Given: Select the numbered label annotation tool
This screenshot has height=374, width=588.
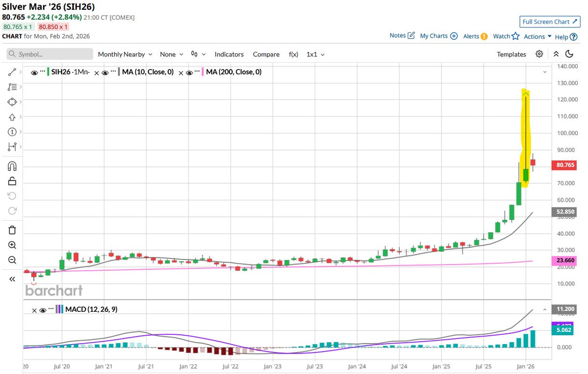Looking at the screenshot, I should click(12, 132).
